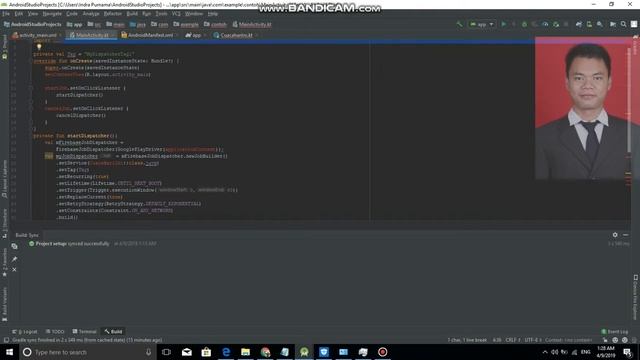Image resolution: width=640 pixels, height=360 pixels.
Task: Click the Search Everywhere magnifier icon
Action: click(623, 24)
